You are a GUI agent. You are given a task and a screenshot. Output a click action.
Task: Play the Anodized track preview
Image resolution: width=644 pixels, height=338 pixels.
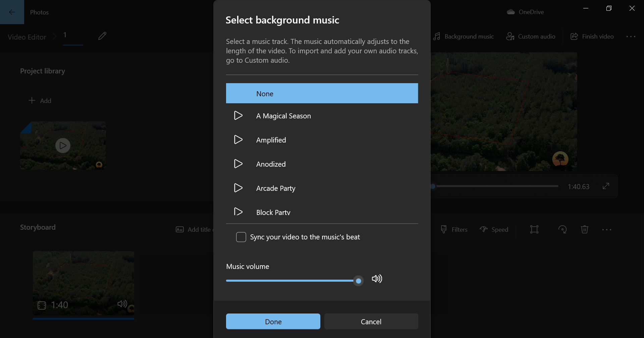click(238, 164)
